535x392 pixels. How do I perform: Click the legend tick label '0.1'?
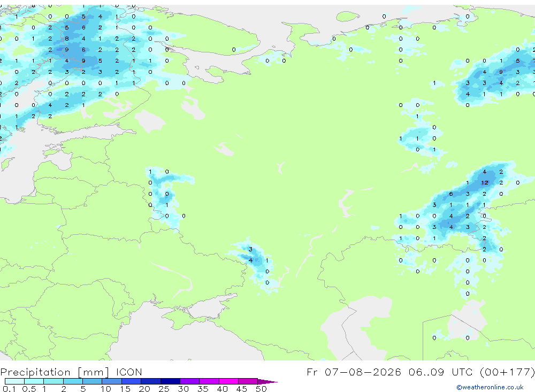(9, 389)
